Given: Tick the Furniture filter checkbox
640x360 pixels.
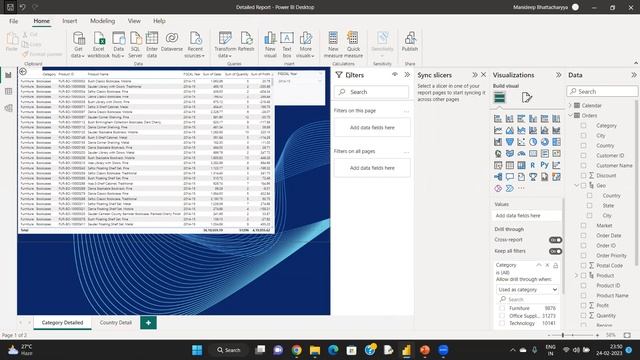Looking at the screenshot, I should (x=502, y=308).
